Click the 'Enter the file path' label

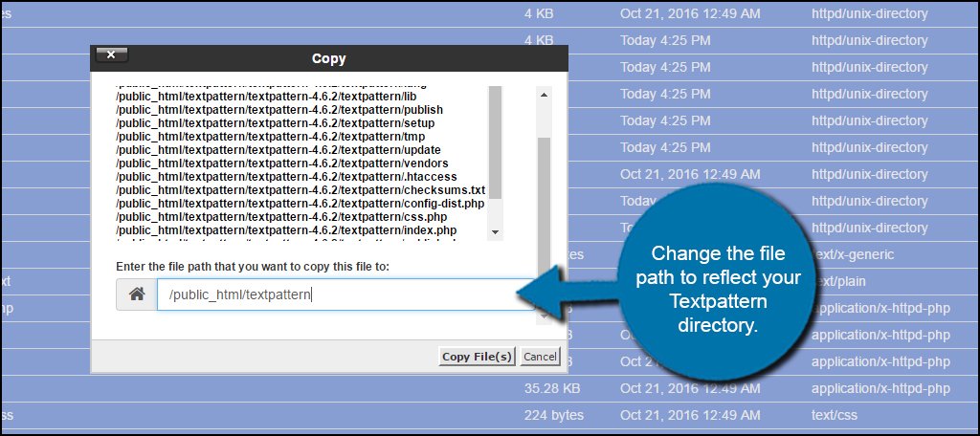pos(253,267)
